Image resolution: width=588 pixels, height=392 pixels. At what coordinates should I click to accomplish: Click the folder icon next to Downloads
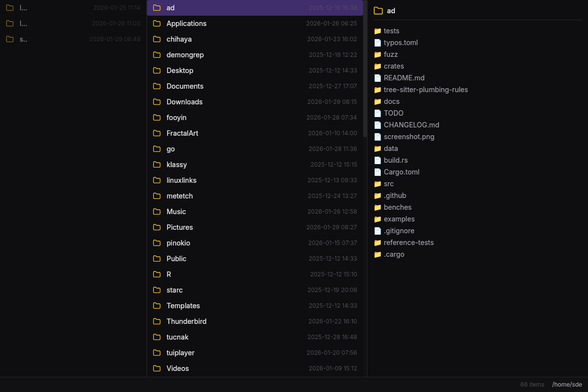(157, 102)
